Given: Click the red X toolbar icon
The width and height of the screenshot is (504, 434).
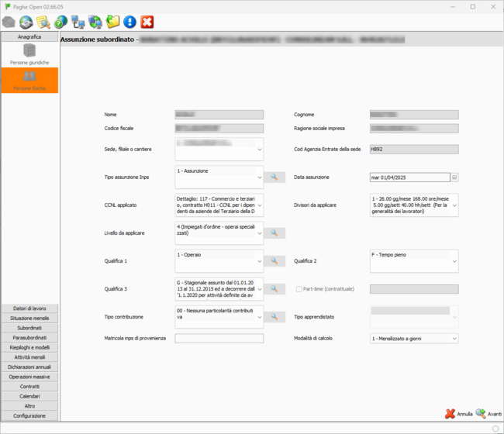Looking at the screenshot, I should 147,22.
